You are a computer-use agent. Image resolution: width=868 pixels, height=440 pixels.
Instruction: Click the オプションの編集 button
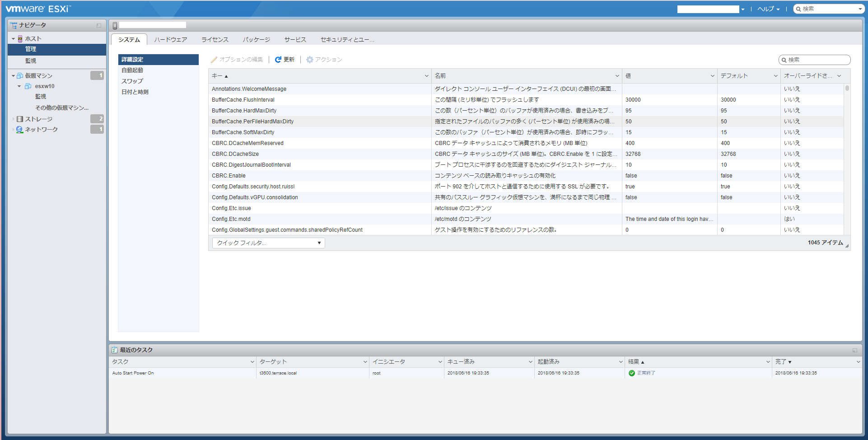point(237,60)
